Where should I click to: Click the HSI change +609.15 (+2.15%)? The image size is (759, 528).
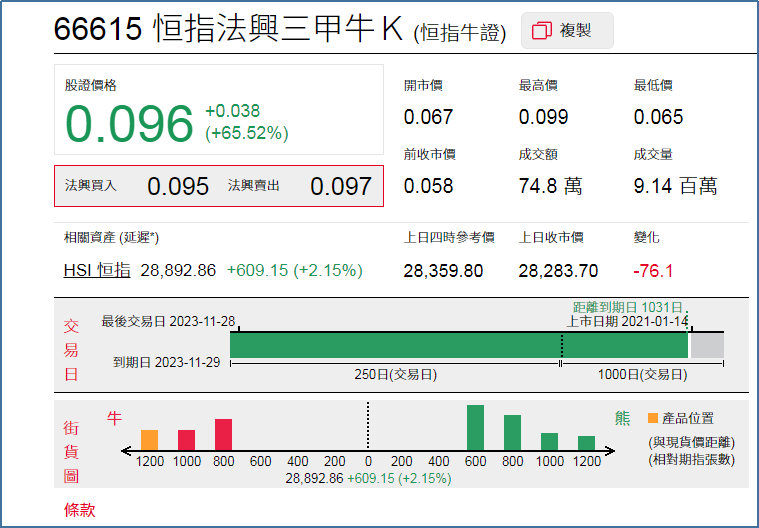click(x=295, y=271)
